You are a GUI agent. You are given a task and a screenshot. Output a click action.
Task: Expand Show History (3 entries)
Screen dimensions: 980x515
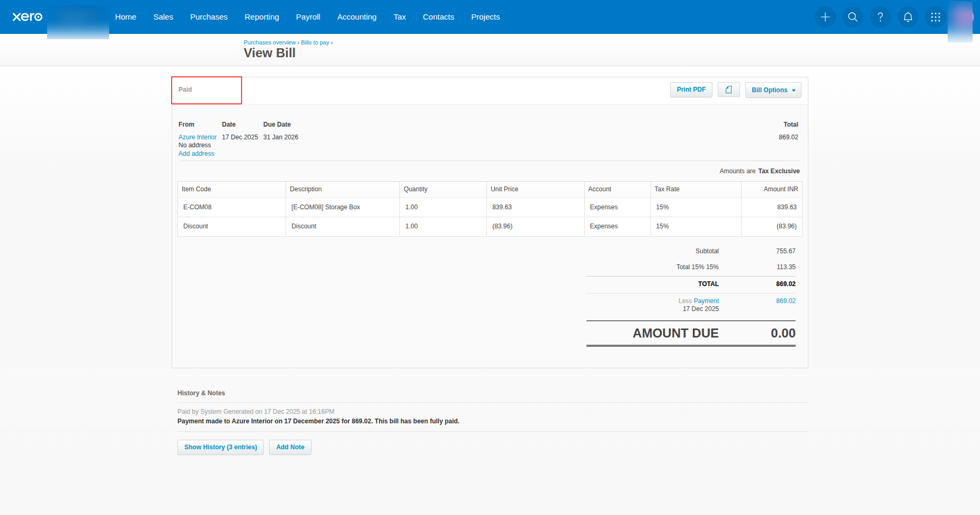[x=220, y=447]
